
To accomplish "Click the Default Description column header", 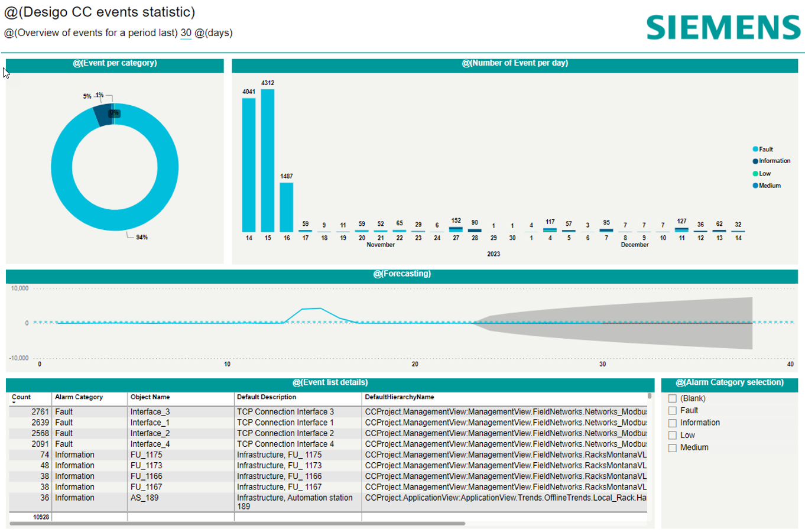I will coord(267,397).
